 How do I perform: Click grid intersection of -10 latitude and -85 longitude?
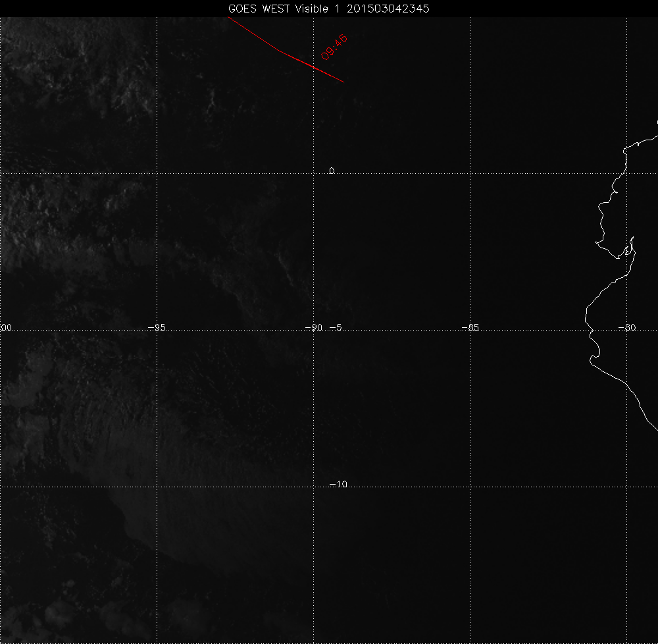[470, 487]
